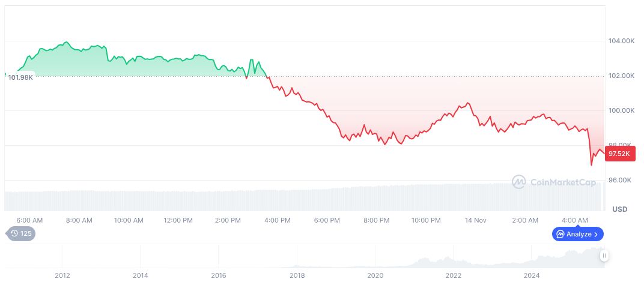Click the chart icon inside the Analyze button
644x282 pixels.
pos(560,234)
